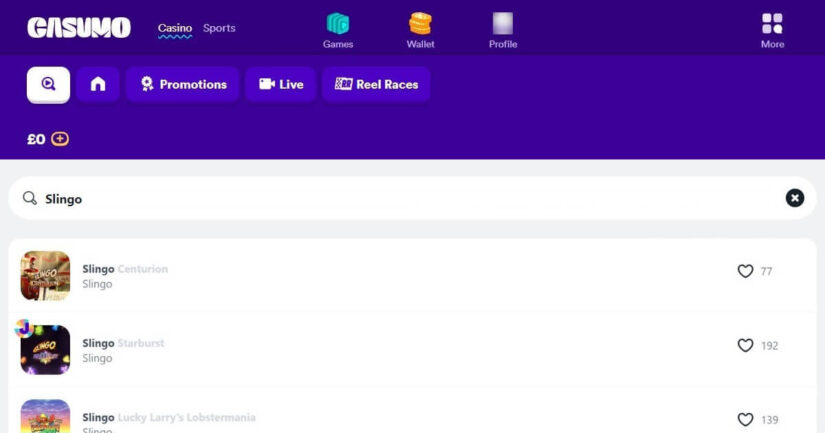Click the Slingo search input field
This screenshot has width=825, height=433.
coord(400,199)
